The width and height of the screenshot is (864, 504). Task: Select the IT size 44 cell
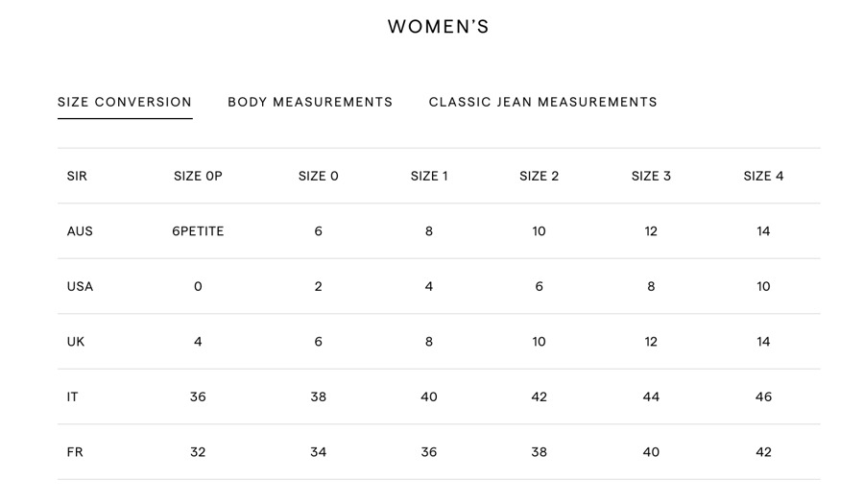coord(651,396)
